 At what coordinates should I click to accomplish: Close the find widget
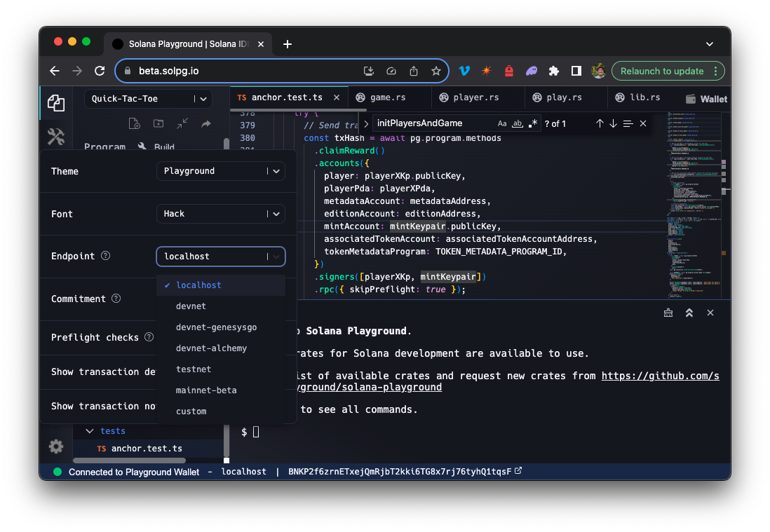point(643,123)
